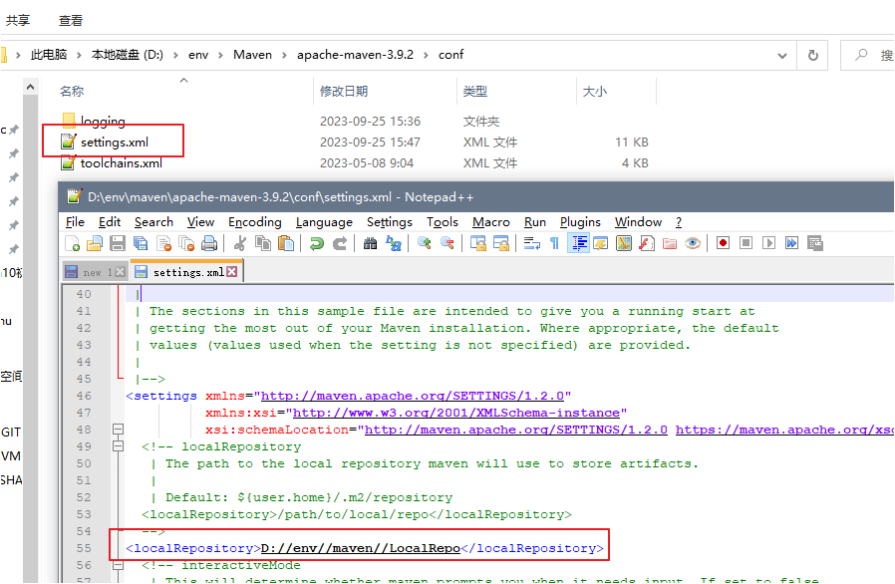
Task: Click the Close All toolbar icon
Action: (x=187, y=243)
